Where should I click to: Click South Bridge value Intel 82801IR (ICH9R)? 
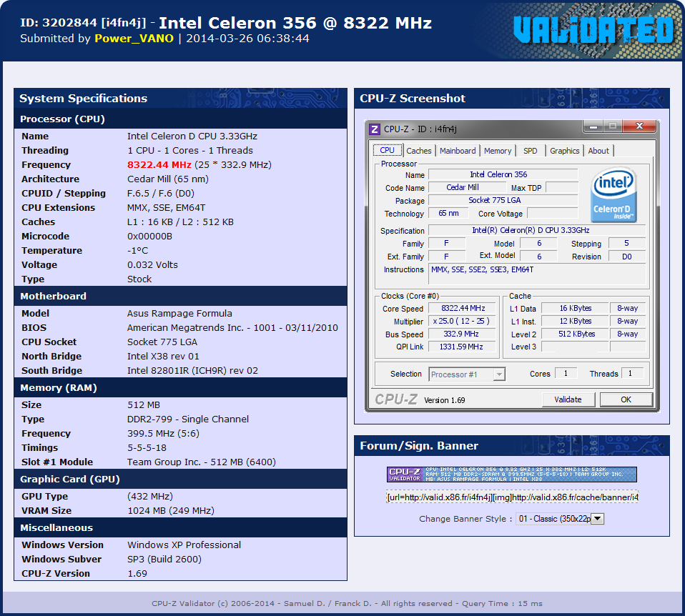192,371
